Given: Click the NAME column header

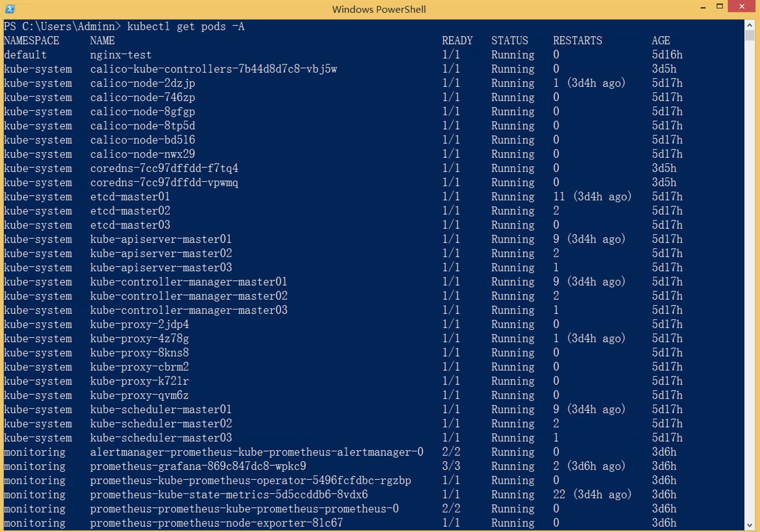Looking at the screenshot, I should 102,41.
